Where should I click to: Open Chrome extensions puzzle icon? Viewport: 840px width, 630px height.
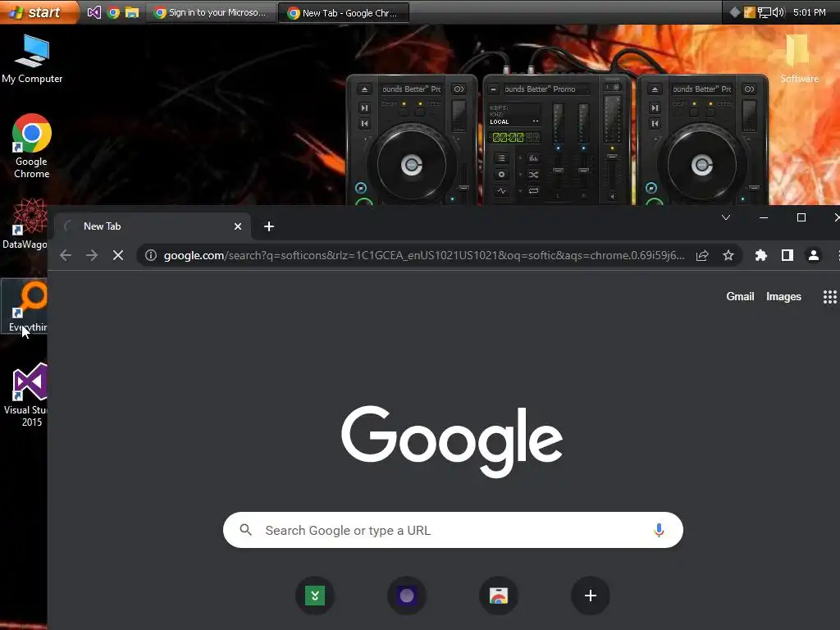[760, 256]
